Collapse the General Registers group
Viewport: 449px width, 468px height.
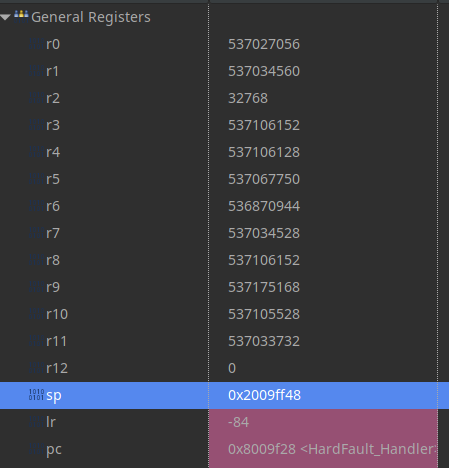tap(5, 17)
